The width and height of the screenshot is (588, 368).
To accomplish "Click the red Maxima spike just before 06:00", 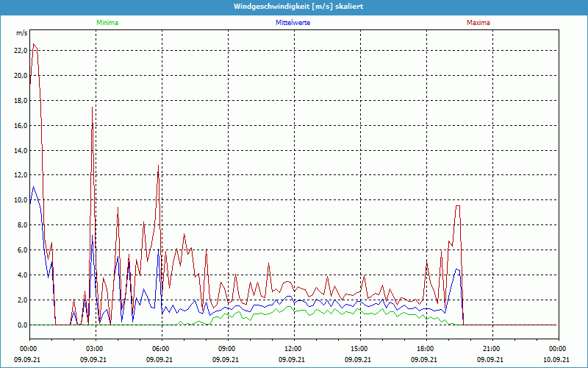I will [158, 166].
